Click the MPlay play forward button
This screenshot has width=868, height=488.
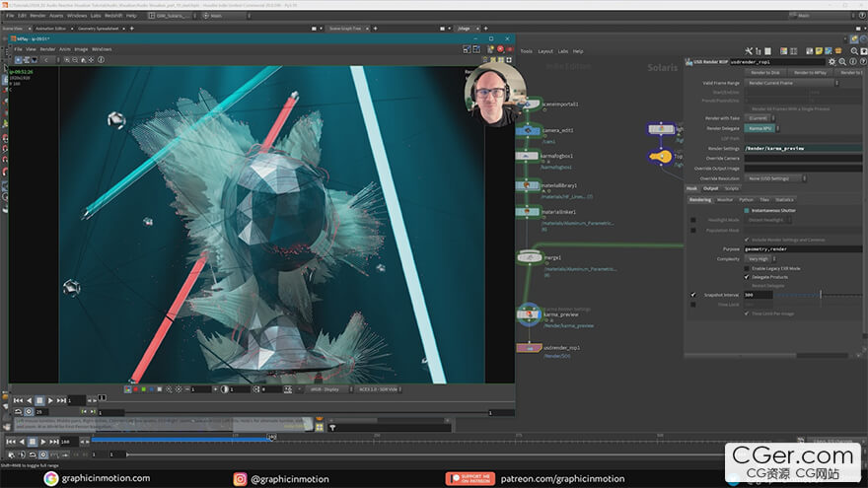(50, 400)
